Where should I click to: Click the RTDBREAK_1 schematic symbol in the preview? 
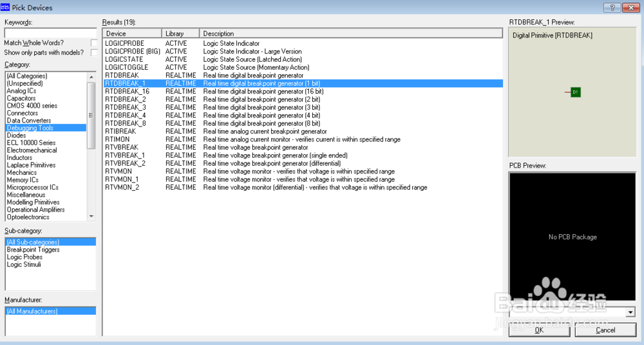(573, 92)
